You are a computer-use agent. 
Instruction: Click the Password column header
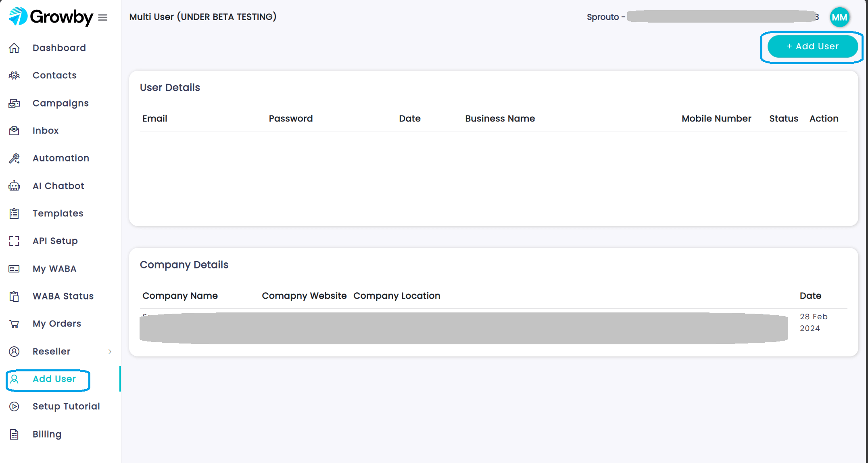pos(291,119)
